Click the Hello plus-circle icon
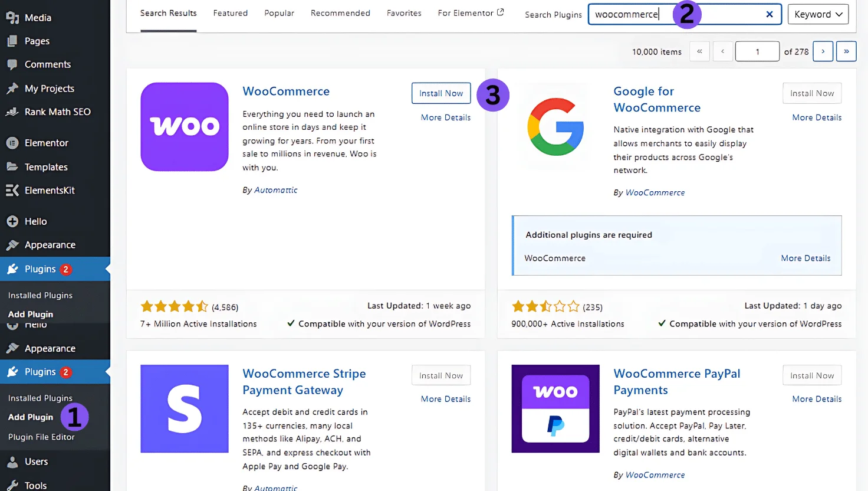The image size is (868, 491). point(12,221)
